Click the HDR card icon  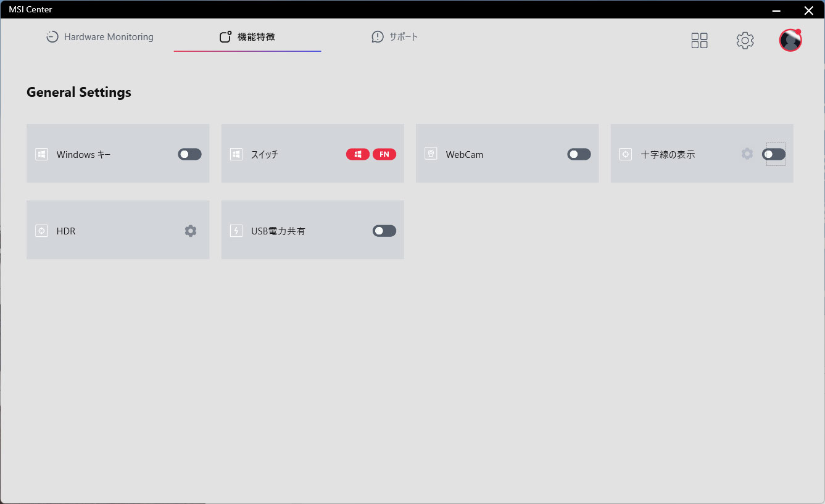[x=41, y=231]
